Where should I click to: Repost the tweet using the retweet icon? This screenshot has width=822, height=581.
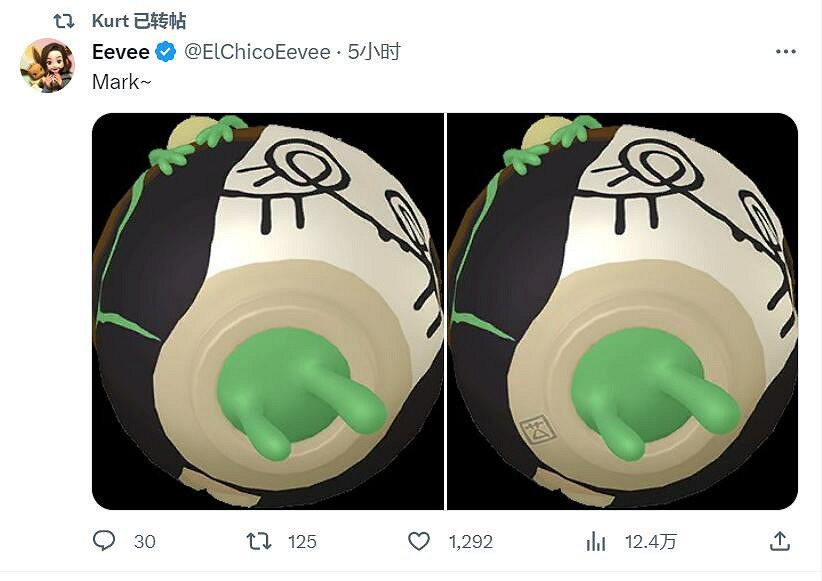(259, 541)
